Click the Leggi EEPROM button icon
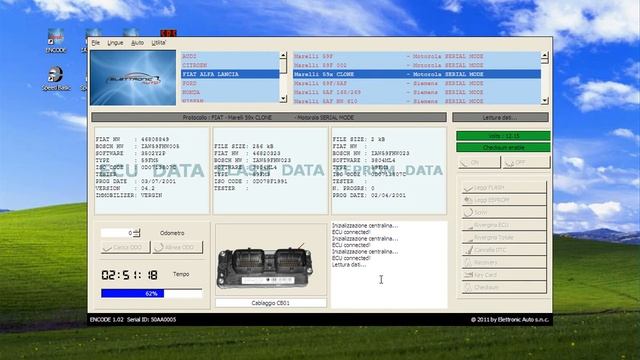This screenshot has width=640, height=360. pyautogui.click(x=468, y=200)
